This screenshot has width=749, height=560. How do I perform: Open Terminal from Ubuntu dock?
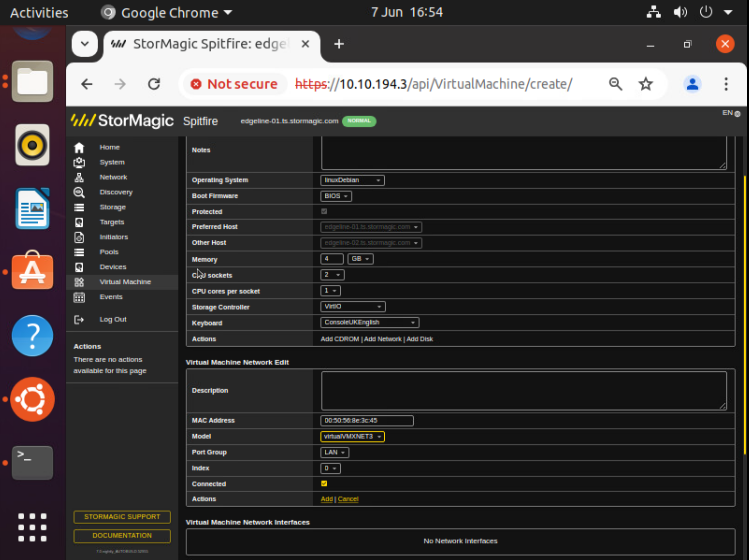[x=32, y=462]
